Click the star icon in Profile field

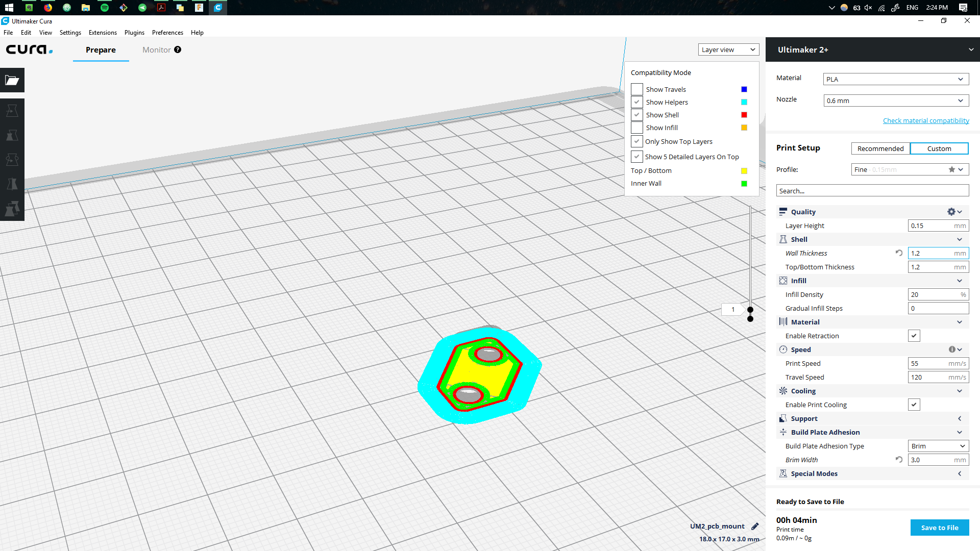952,169
